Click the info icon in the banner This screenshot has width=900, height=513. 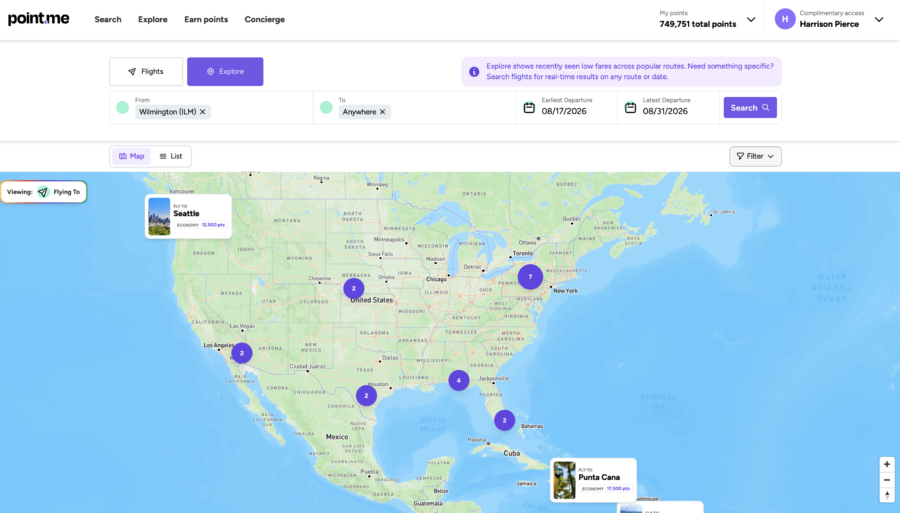pyautogui.click(x=474, y=72)
